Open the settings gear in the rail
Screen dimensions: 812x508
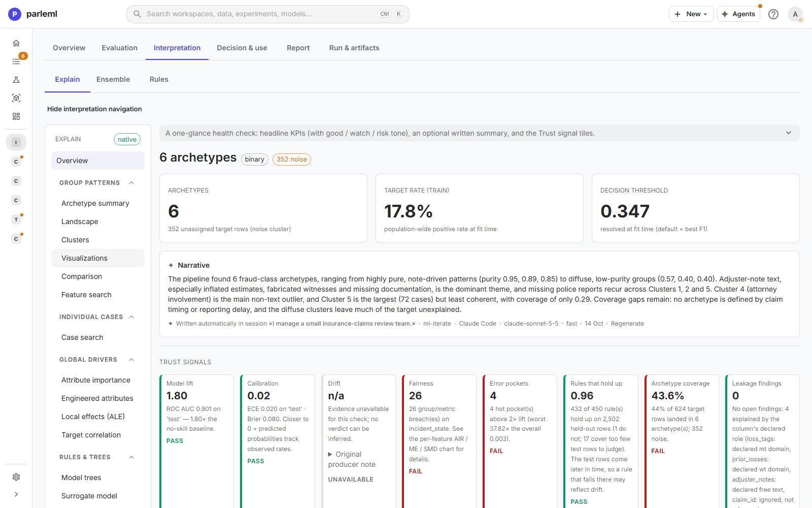[x=16, y=477]
